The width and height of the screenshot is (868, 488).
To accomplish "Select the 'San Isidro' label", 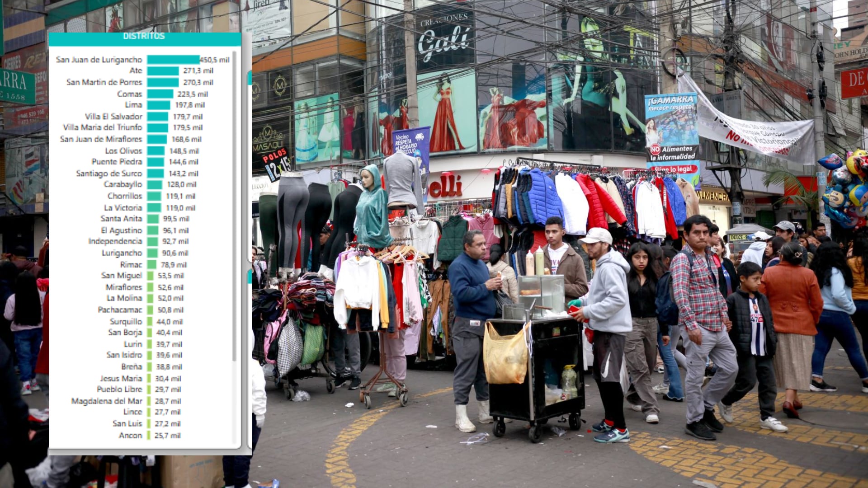I will click(x=124, y=355).
